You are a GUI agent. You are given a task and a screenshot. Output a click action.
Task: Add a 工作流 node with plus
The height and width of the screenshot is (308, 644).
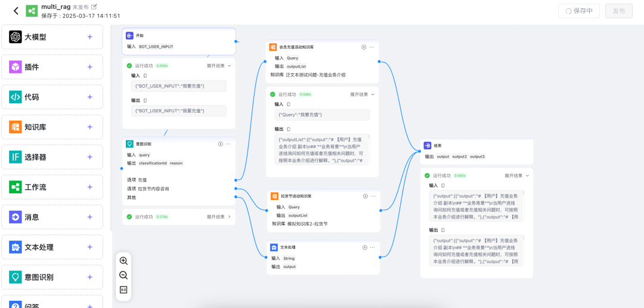(90, 187)
